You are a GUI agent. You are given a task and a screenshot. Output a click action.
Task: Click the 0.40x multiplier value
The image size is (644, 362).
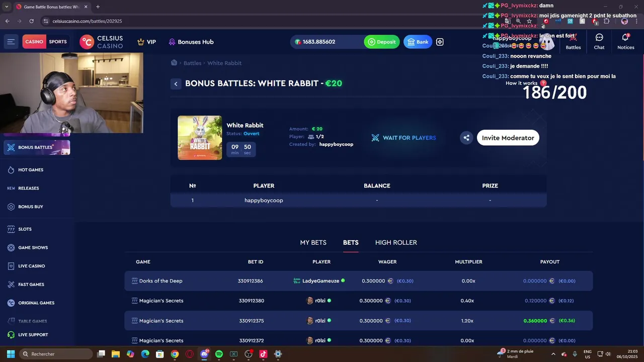(467, 301)
